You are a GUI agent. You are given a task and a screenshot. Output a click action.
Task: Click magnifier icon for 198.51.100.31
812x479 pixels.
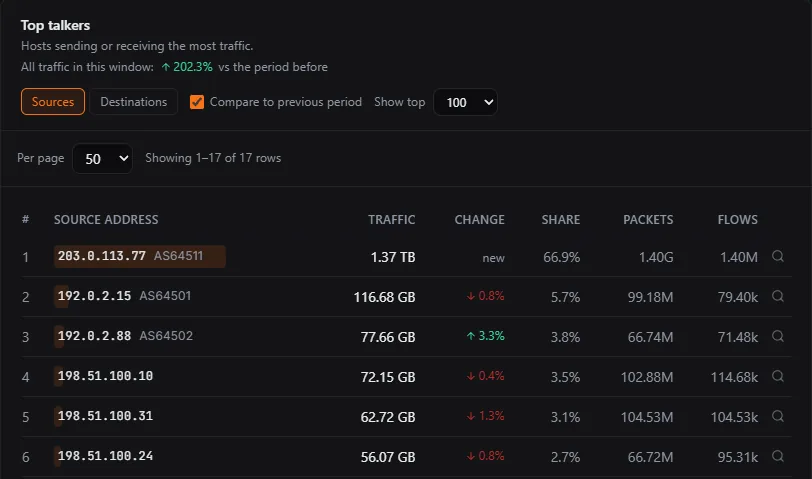(777, 416)
